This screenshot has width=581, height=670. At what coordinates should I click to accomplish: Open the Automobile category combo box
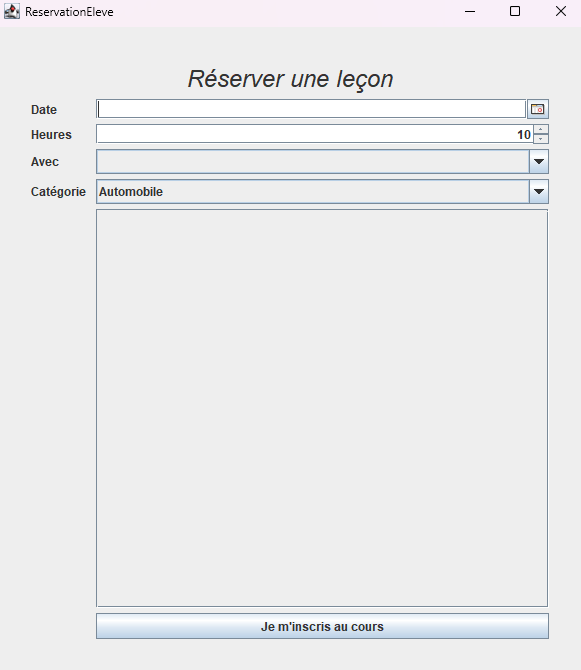pyautogui.click(x=323, y=191)
